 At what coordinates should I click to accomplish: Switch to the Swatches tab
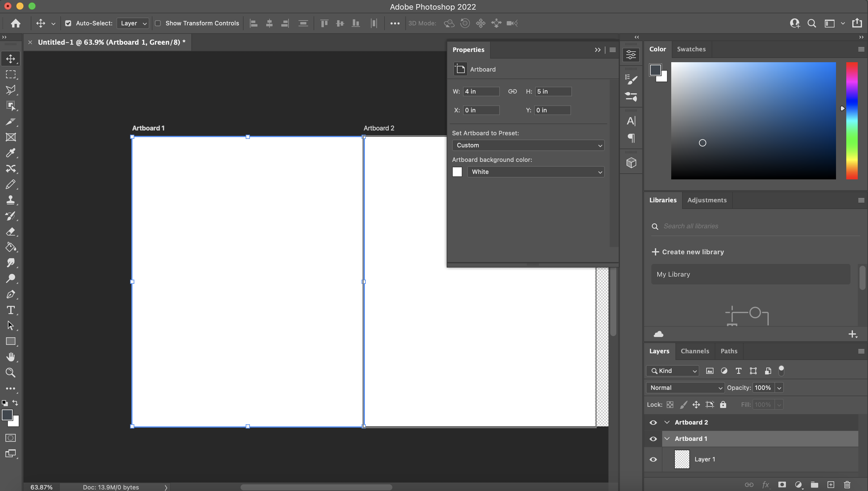click(x=691, y=49)
